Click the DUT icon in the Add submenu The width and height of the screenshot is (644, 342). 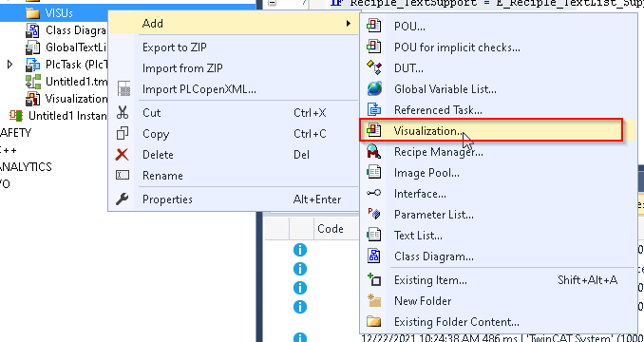(373, 68)
